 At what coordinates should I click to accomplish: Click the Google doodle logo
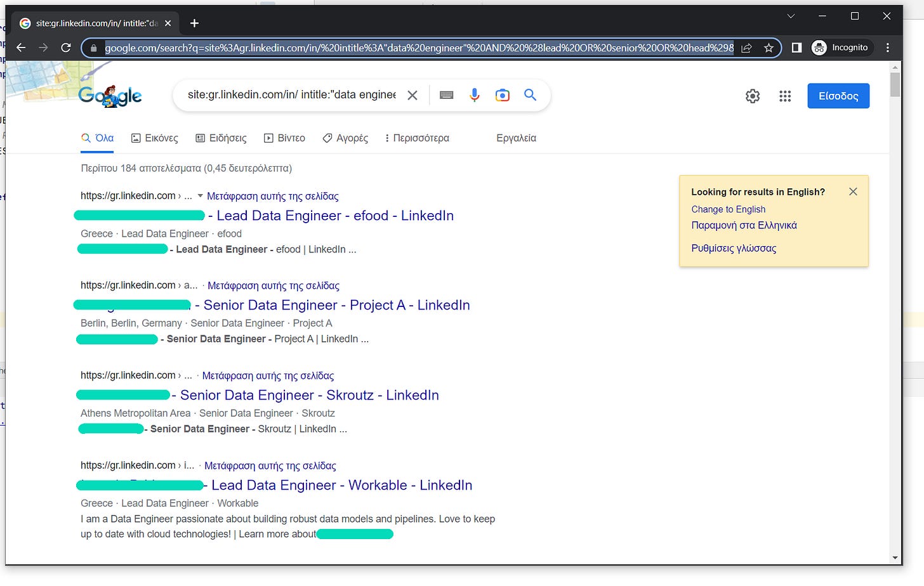pos(110,96)
